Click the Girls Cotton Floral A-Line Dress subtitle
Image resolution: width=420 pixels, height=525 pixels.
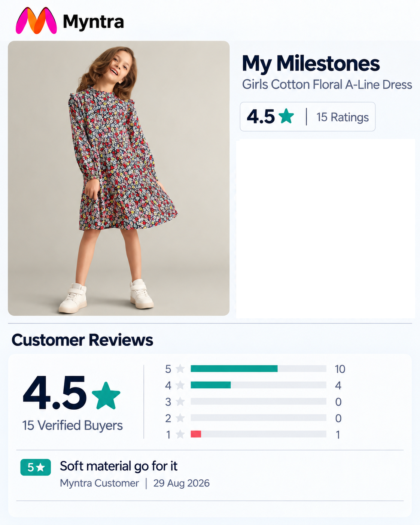[x=327, y=85]
